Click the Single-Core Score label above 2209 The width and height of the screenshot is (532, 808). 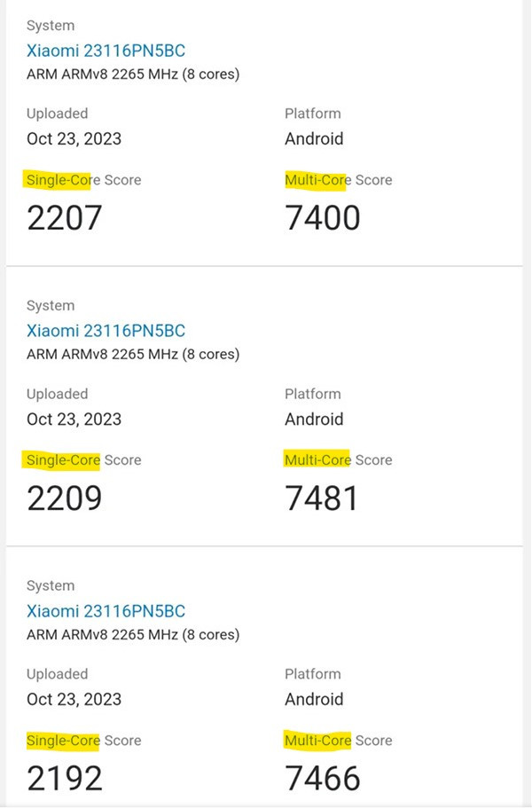[x=83, y=460]
